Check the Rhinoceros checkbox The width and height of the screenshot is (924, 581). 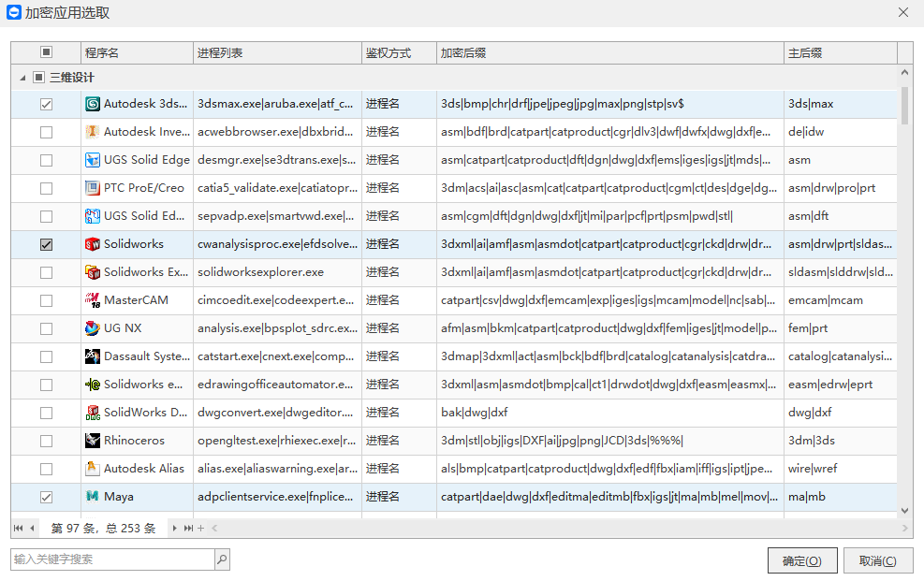pos(46,441)
